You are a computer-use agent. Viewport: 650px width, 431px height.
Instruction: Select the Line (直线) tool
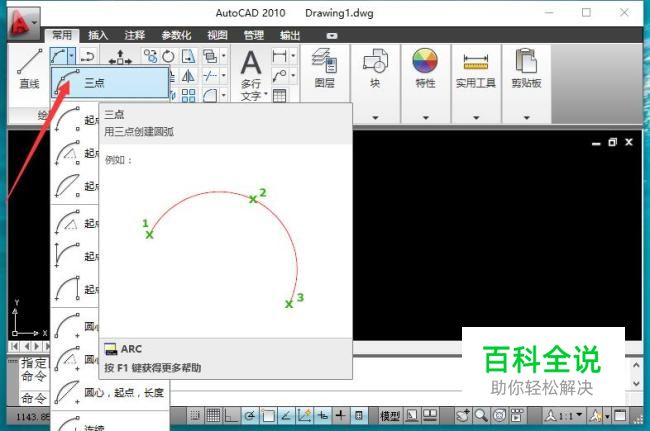click(x=29, y=69)
